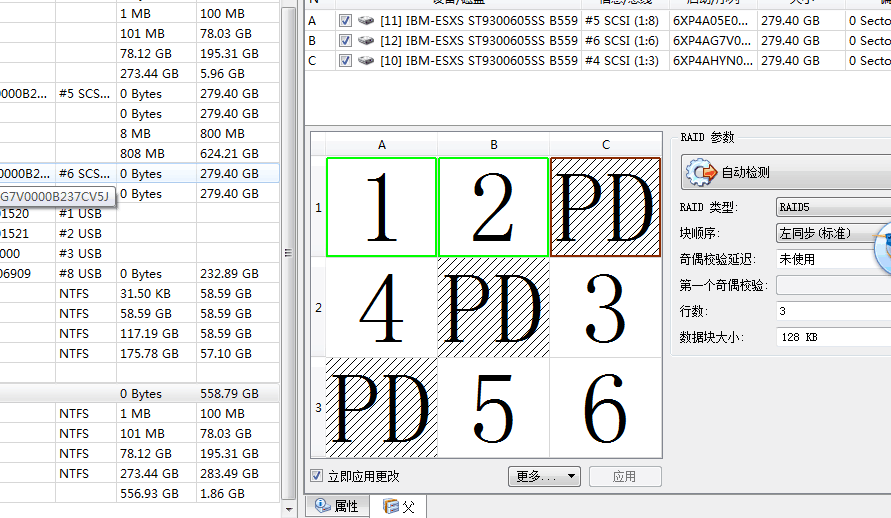Click the 父 tab icon
The width and height of the screenshot is (891, 518).
click(x=391, y=507)
